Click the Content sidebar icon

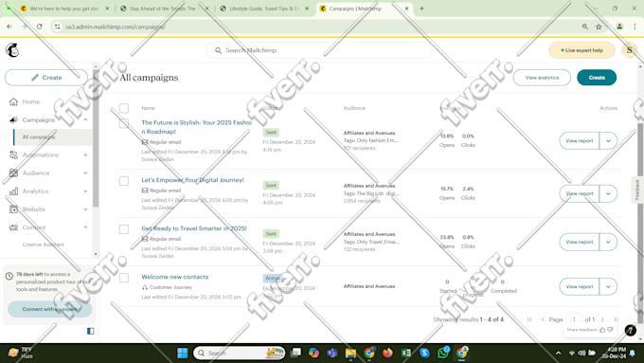13,227
